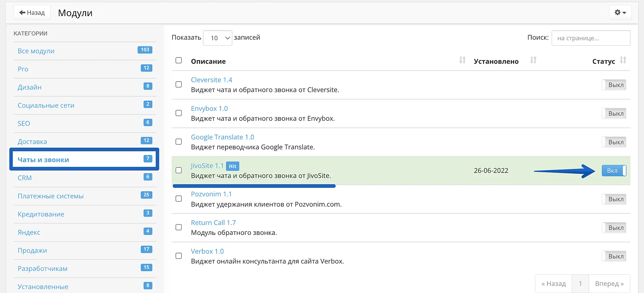Sort by the Описание column arrows
Viewport: 644px width, 293px height.
pos(462,60)
